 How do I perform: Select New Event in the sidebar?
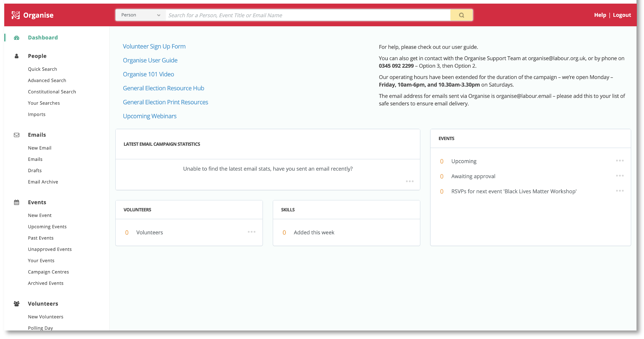click(40, 215)
